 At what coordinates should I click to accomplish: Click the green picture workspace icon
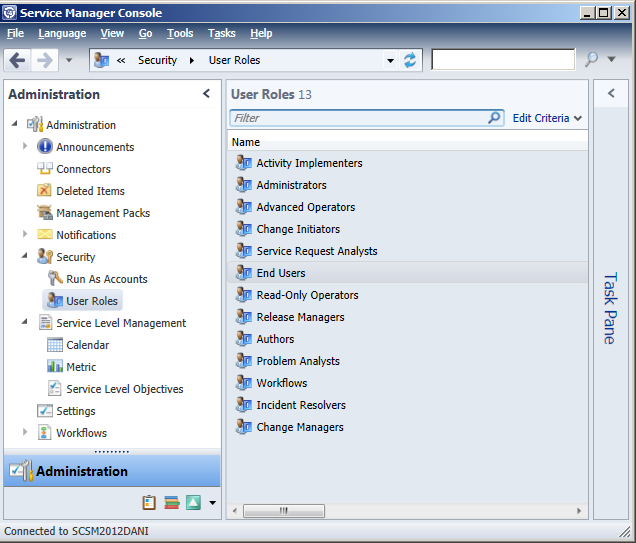pos(193,502)
